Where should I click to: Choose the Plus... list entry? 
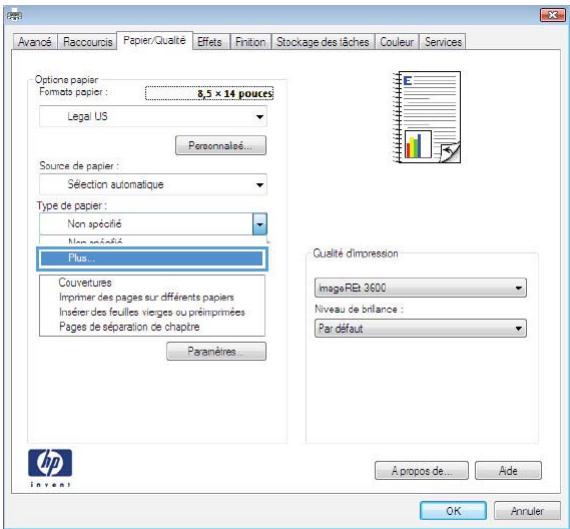(152, 259)
